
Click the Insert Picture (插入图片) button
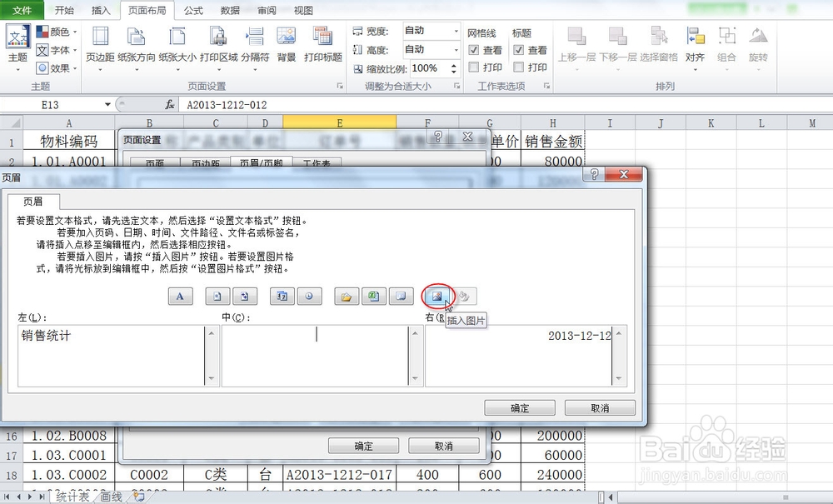(x=437, y=296)
